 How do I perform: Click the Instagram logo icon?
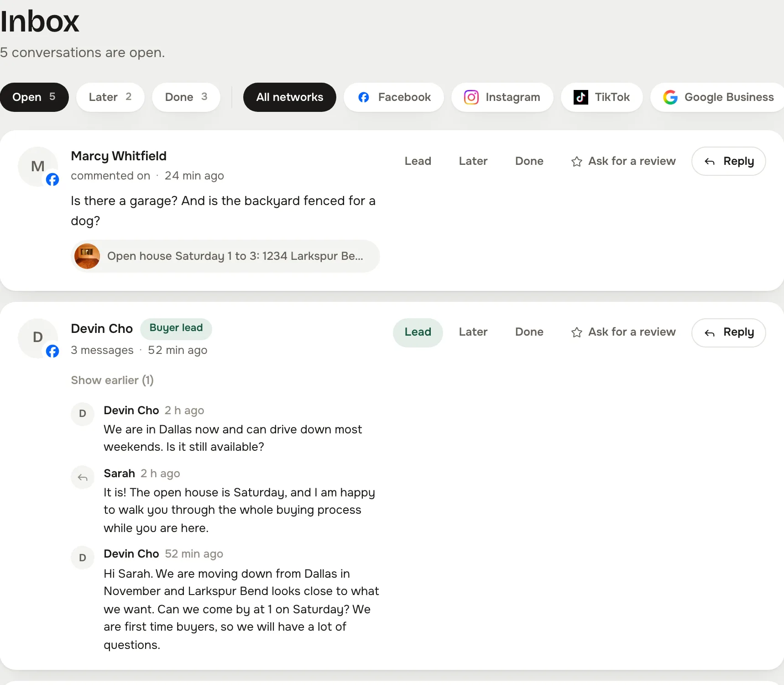coord(471,97)
